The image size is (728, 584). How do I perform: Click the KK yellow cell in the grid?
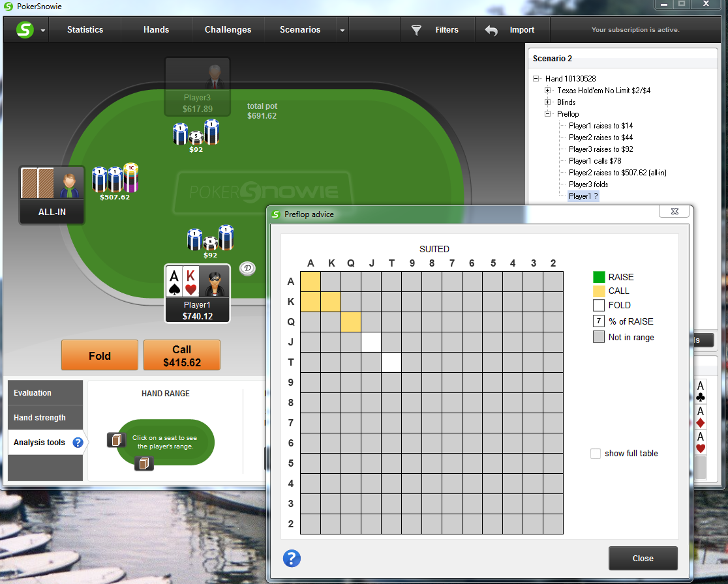click(331, 302)
